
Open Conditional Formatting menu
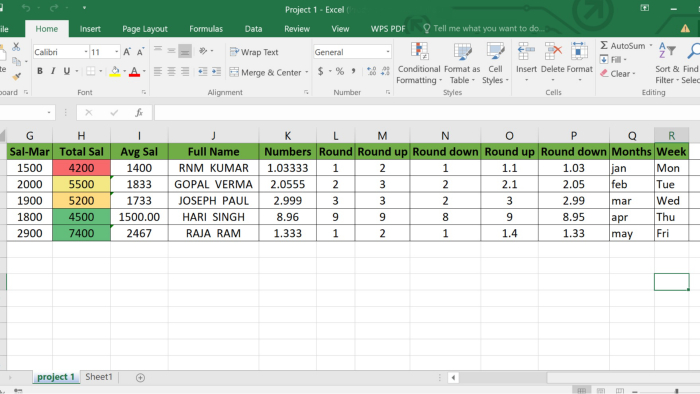419,63
